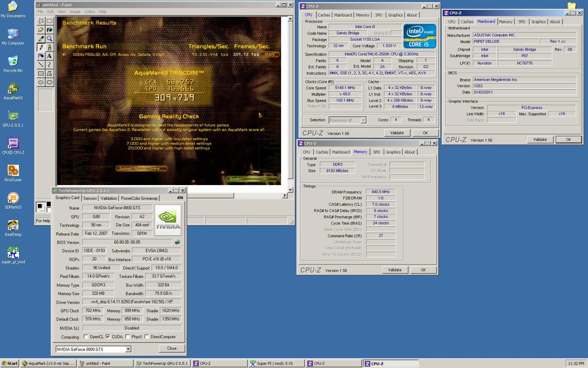Select the Magnifier tool in Paint

pos(50,39)
